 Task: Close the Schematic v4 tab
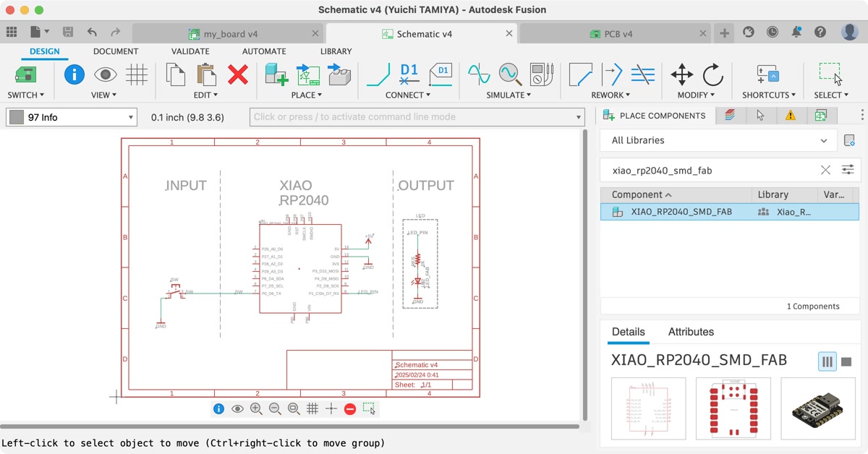509,34
